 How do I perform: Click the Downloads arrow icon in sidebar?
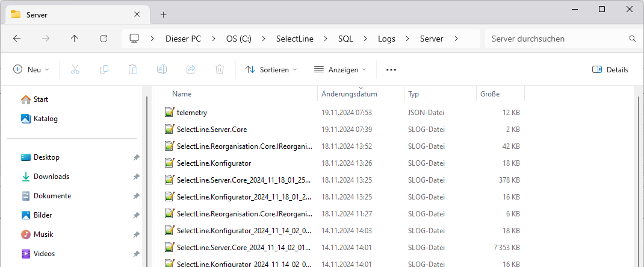[x=26, y=177]
